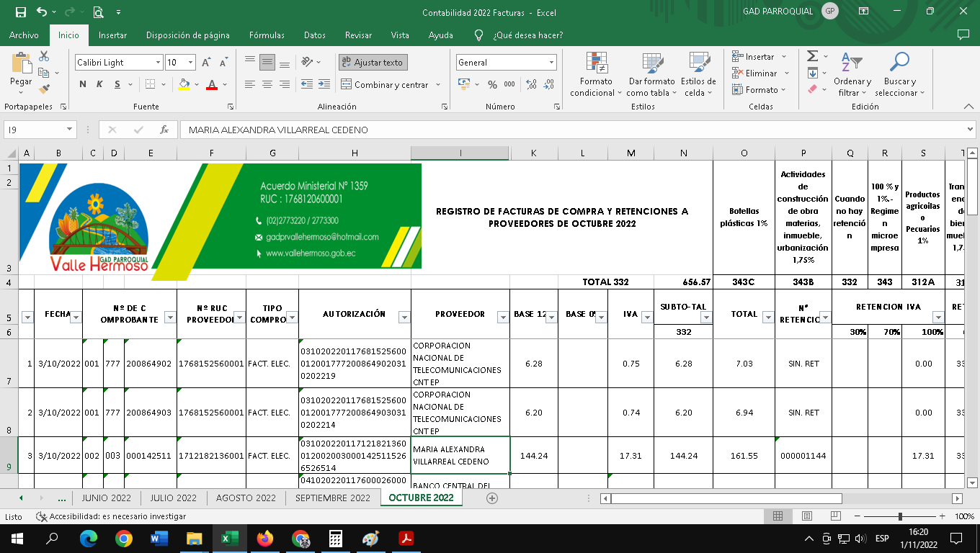The image size is (980, 553).
Task: Switch to Page Layout view in status bar
Action: [x=807, y=516]
